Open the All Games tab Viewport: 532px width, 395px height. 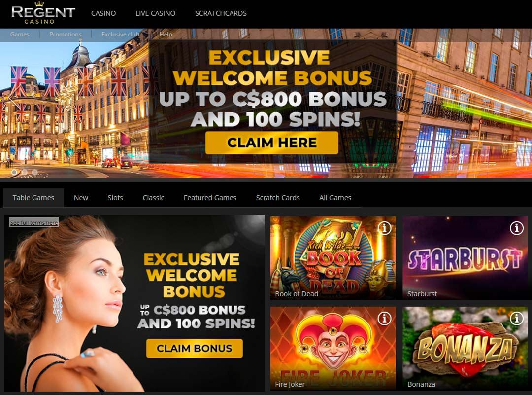(335, 198)
